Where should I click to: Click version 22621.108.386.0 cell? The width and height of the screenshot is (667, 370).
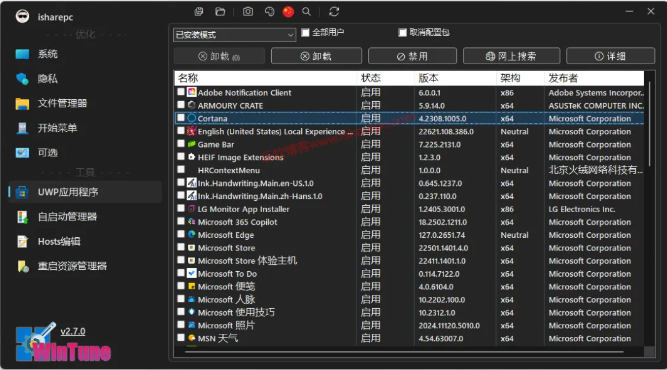click(x=446, y=131)
